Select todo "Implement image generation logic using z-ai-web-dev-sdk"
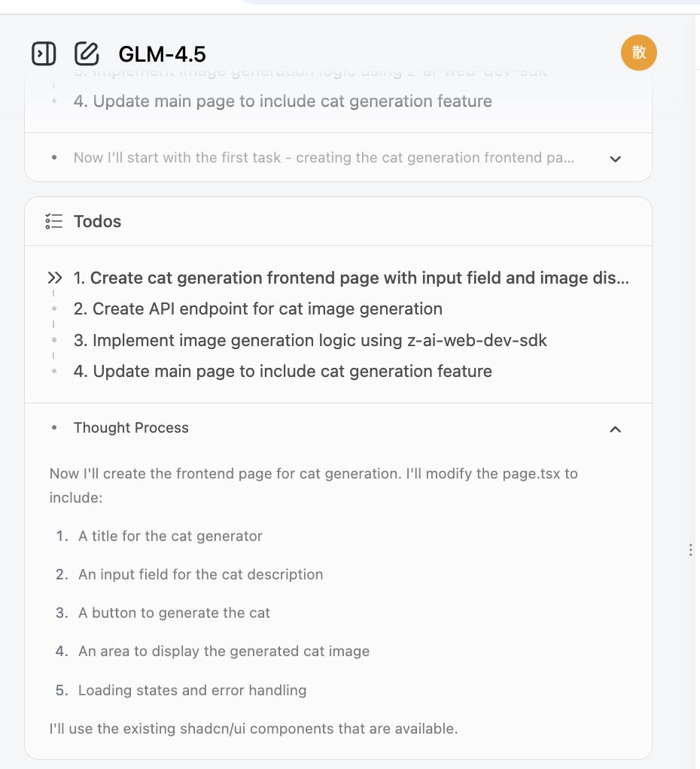The image size is (700, 769). (310, 340)
